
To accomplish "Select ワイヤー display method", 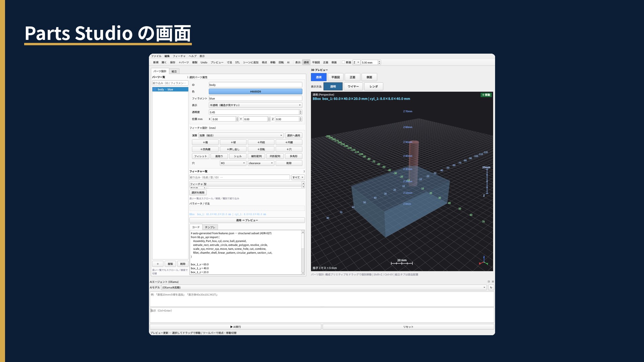I will coord(353,86).
